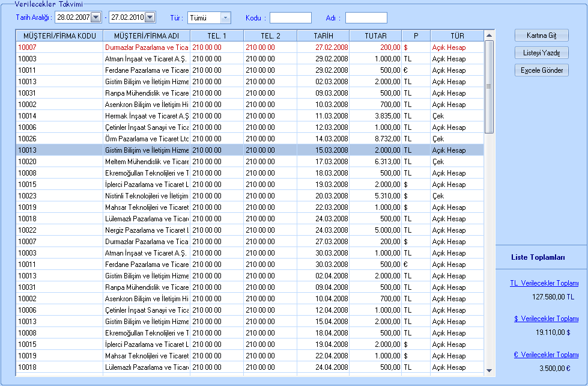The height and width of the screenshot is (386, 588).
Task: Open the $ Verilecekler Toplamı link
Action: (547, 319)
